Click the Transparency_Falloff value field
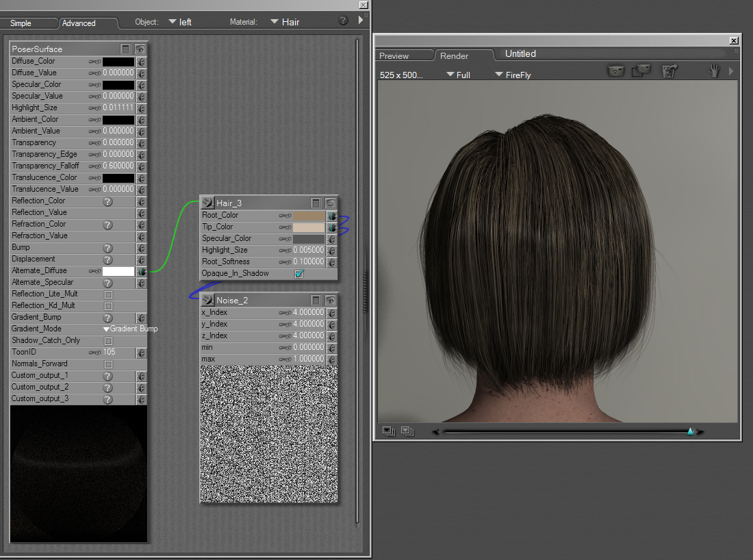Image resolution: width=753 pixels, height=560 pixels. pos(118,166)
